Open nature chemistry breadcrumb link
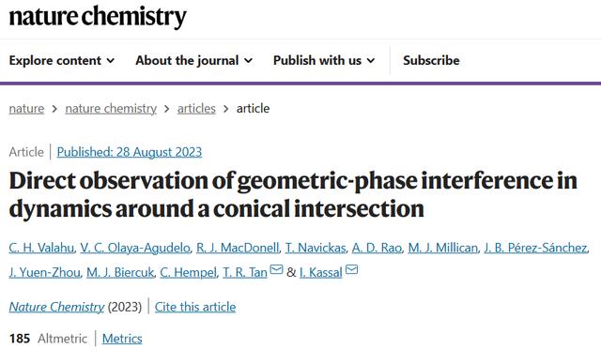Viewport: 601px width, 364px height. point(111,109)
